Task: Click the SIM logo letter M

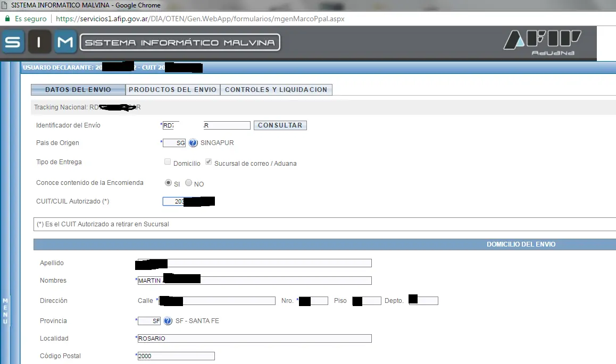Action: pos(65,41)
